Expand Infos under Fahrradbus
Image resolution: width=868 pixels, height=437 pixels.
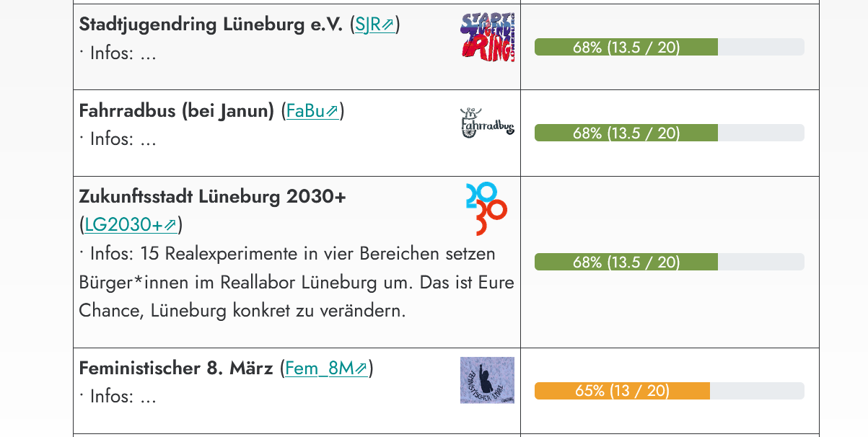tap(118, 139)
